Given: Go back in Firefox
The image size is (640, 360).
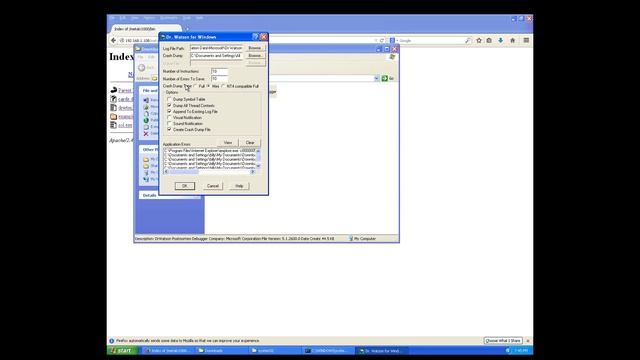Looking at the screenshot, I should coord(113,40).
